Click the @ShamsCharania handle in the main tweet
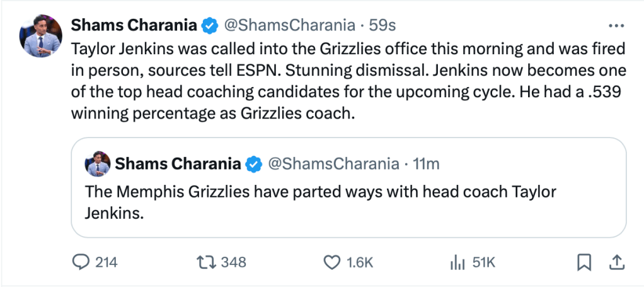 (x=289, y=25)
